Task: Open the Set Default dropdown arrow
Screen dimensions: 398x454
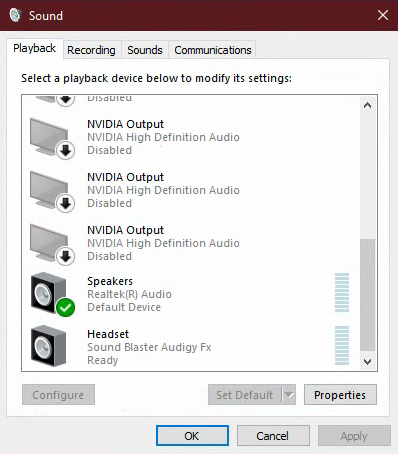Action: tap(289, 395)
